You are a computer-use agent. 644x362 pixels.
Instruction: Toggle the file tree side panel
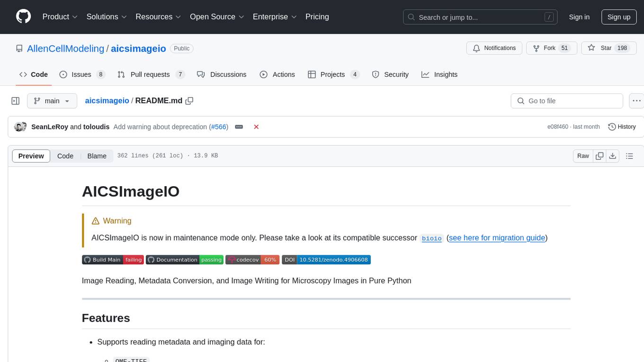[x=16, y=101]
